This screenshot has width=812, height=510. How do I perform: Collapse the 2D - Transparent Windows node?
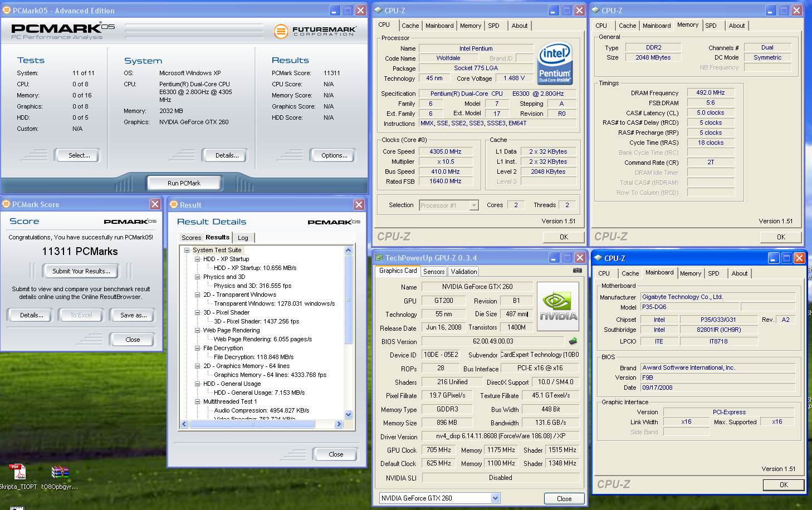(197, 295)
